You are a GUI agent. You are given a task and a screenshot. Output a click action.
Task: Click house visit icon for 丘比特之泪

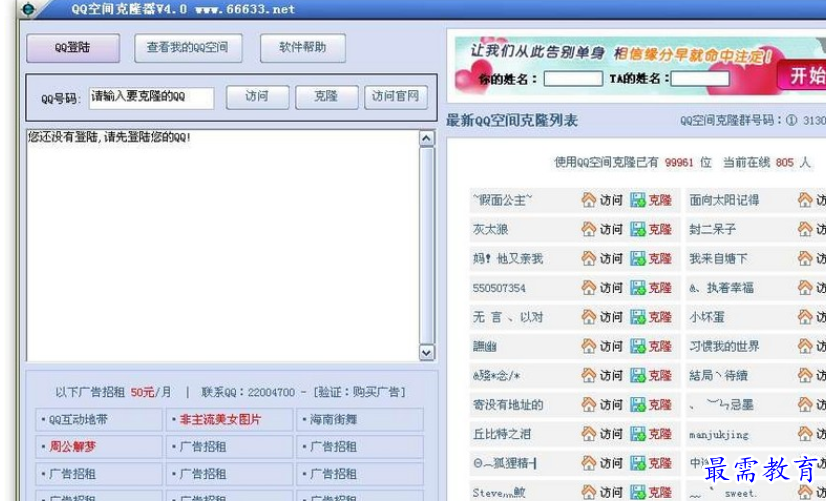(588, 434)
